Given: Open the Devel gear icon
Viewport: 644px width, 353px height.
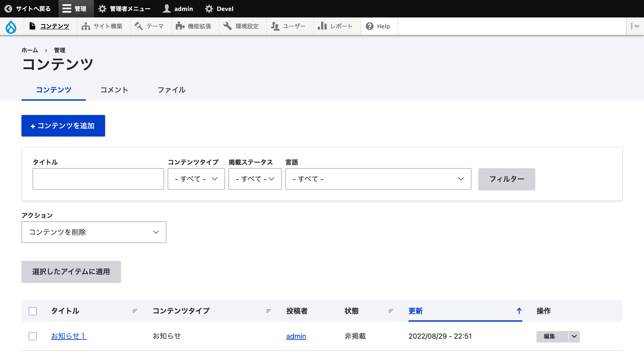Looking at the screenshot, I should pyautogui.click(x=209, y=9).
